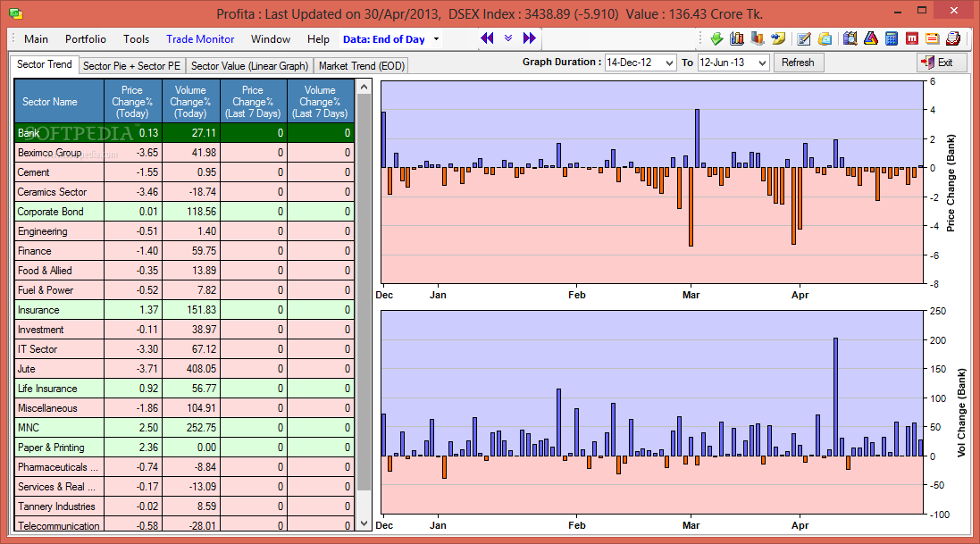
Task: Open the Data: End of Day dropdown arrow
Action: pyautogui.click(x=436, y=38)
